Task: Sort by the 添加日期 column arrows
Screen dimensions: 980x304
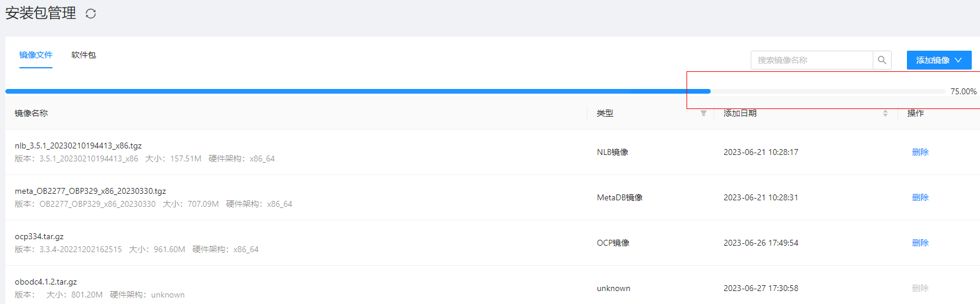Action: pyautogui.click(x=885, y=113)
